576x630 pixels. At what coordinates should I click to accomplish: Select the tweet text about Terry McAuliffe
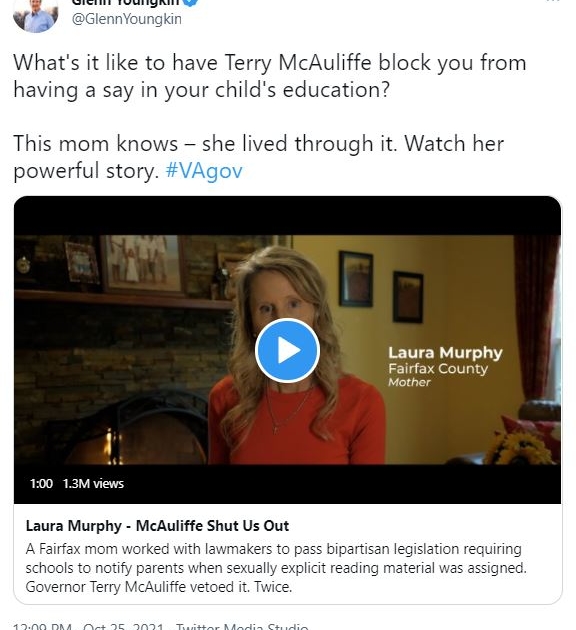tap(270, 76)
